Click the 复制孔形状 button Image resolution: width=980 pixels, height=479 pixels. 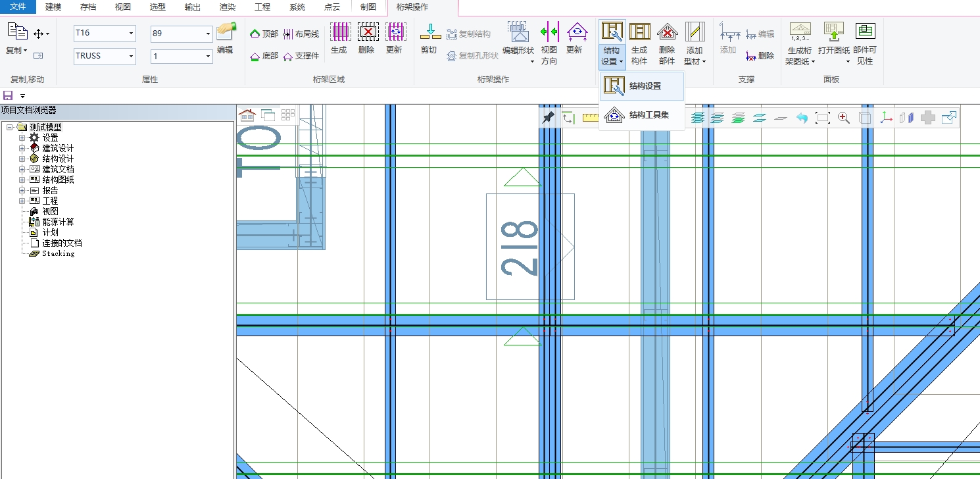(x=472, y=56)
